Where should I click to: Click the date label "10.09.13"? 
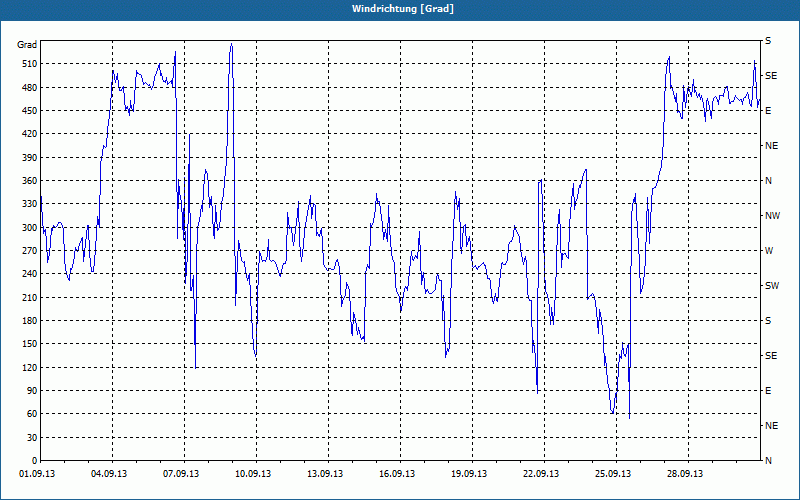[x=253, y=473]
